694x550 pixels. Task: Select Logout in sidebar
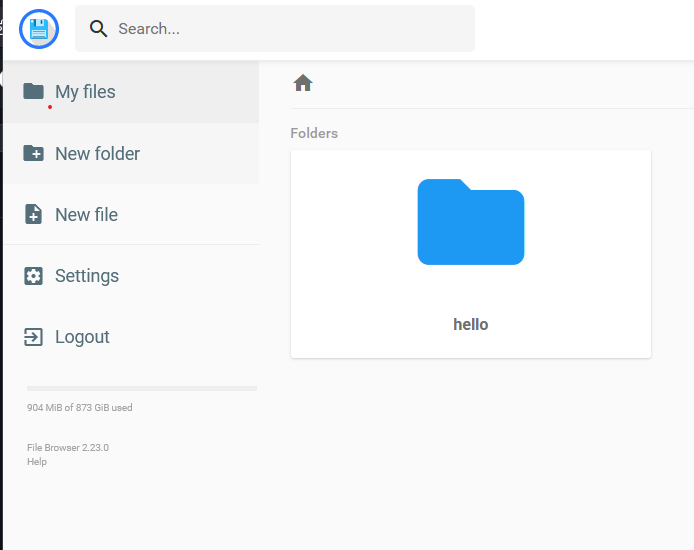(131, 337)
